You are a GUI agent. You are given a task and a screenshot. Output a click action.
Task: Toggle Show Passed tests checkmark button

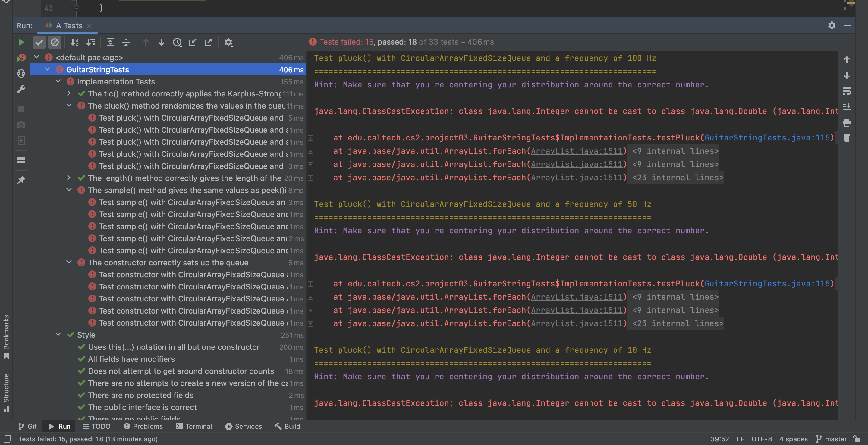point(39,42)
